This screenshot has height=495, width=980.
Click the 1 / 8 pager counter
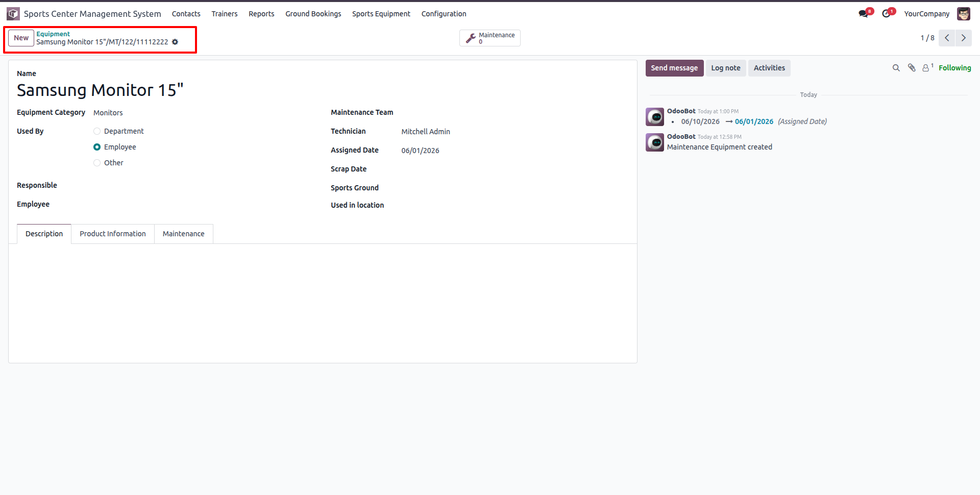(x=927, y=38)
